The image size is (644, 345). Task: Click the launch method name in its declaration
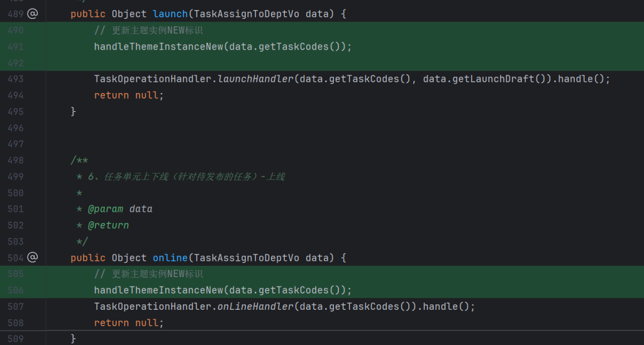click(170, 14)
